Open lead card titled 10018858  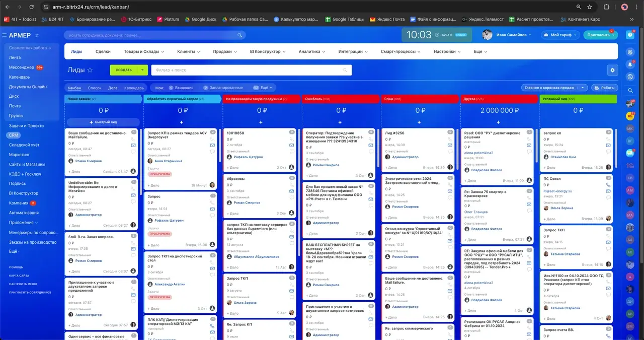point(235,133)
